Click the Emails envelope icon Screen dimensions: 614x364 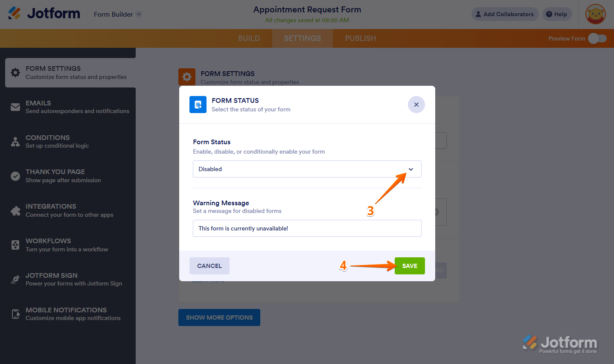(15, 107)
